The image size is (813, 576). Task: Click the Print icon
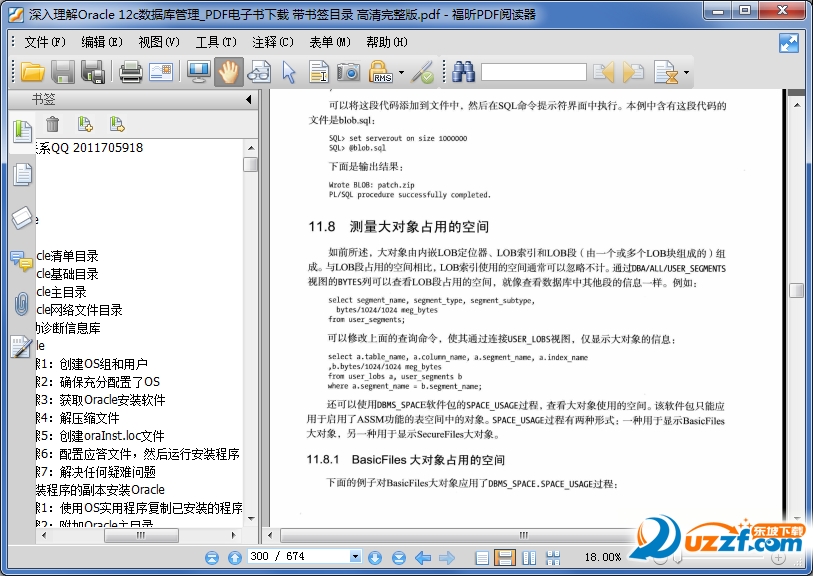tap(130, 71)
